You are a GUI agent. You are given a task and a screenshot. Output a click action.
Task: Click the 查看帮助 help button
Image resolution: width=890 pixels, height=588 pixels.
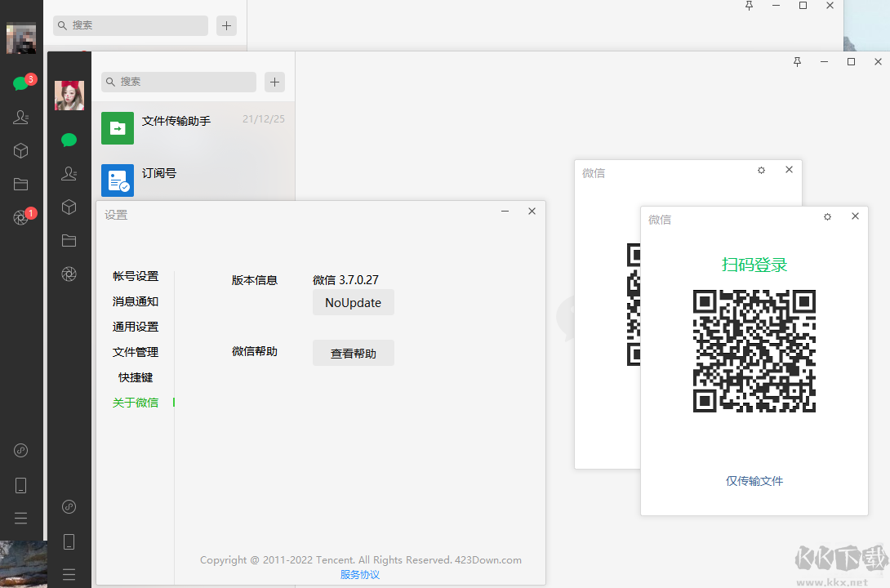(353, 353)
